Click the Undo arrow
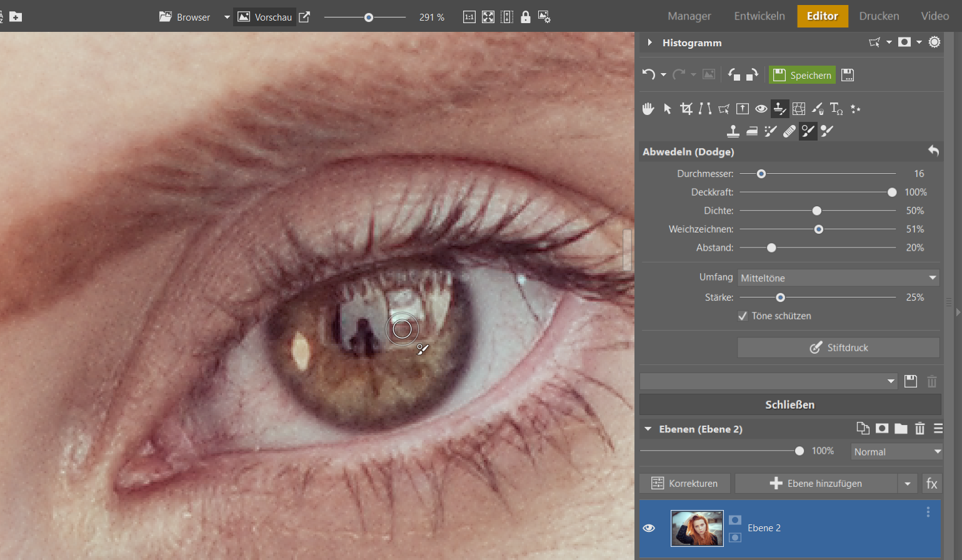 (649, 74)
